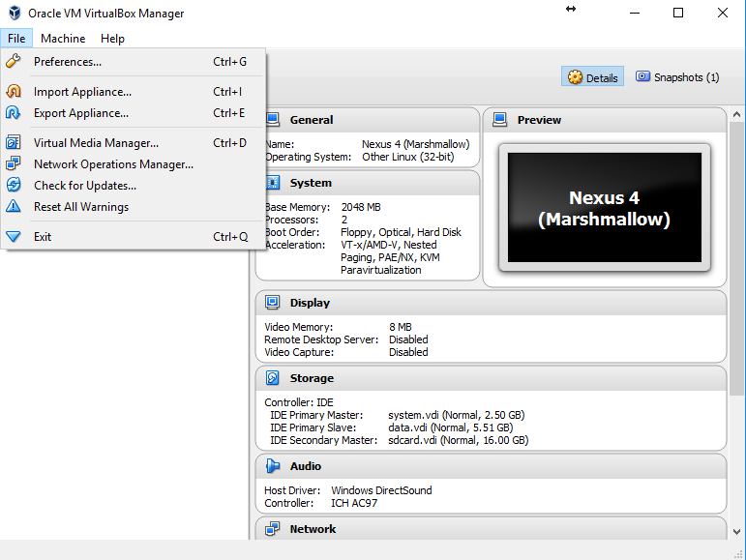This screenshot has width=746, height=560.
Task: Click the Reset All Warnings triangle icon
Action: click(x=14, y=206)
